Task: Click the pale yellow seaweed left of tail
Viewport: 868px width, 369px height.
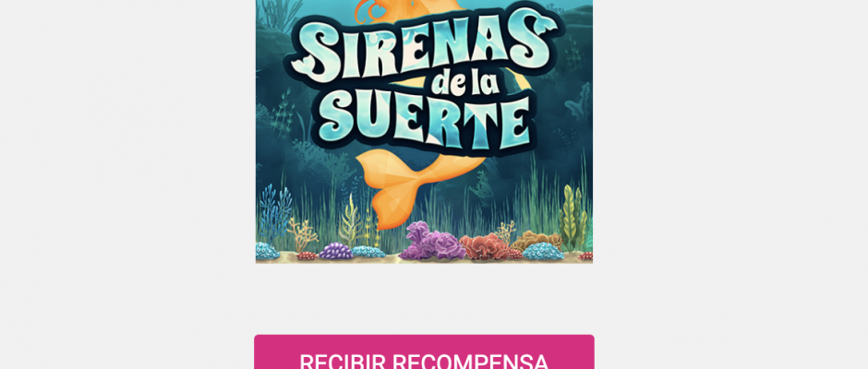Action: pos(351,220)
